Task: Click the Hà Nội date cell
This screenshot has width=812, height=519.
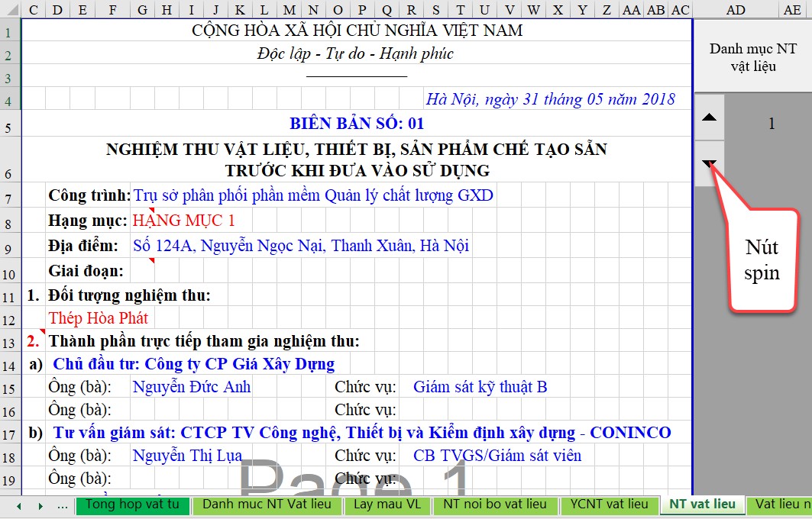Action: [x=550, y=99]
